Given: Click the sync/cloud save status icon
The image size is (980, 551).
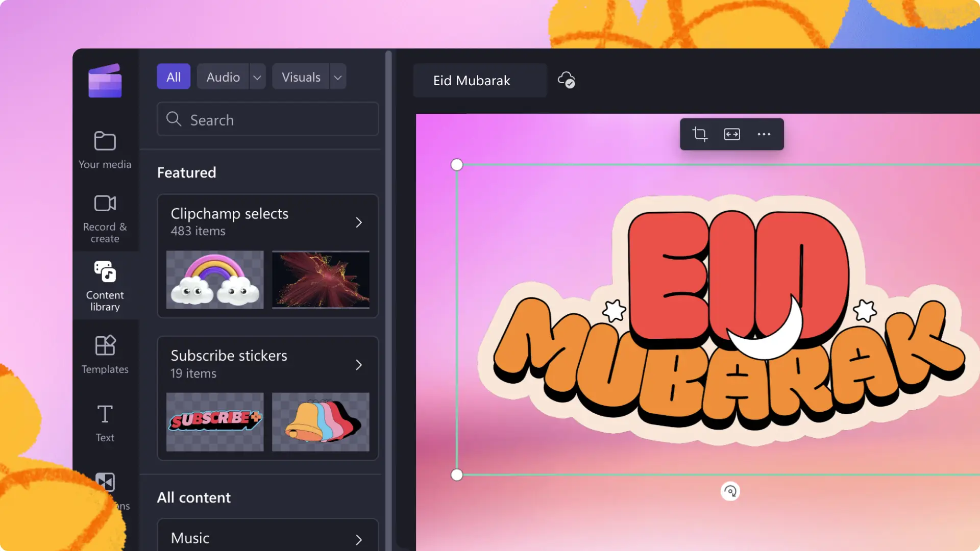Looking at the screenshot, I should pyautogui.click(x=567, y=80).
